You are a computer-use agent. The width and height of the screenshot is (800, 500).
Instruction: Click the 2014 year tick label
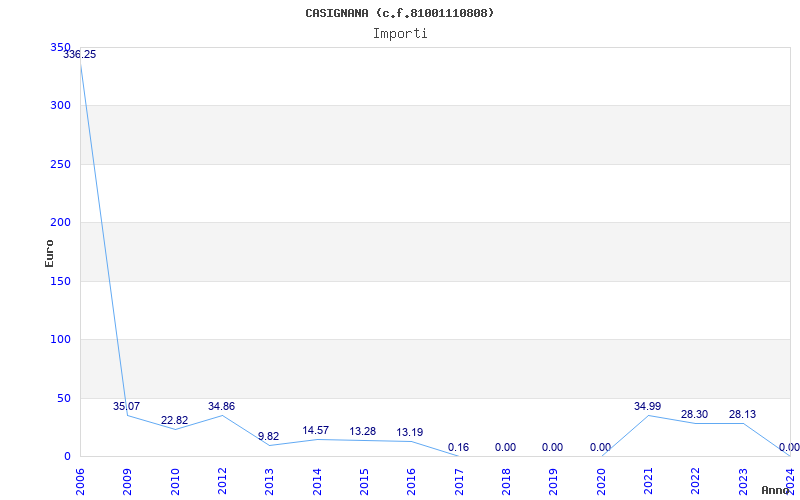317,482
